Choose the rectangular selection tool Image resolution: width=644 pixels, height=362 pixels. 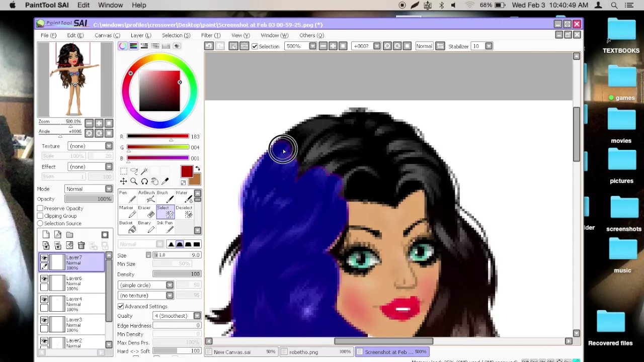[x=123, y=171]
